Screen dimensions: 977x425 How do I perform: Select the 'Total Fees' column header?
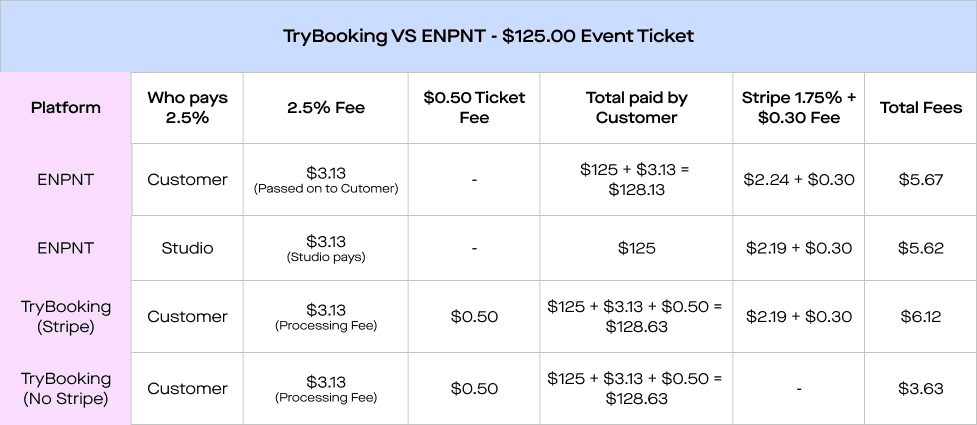(920, 107)
